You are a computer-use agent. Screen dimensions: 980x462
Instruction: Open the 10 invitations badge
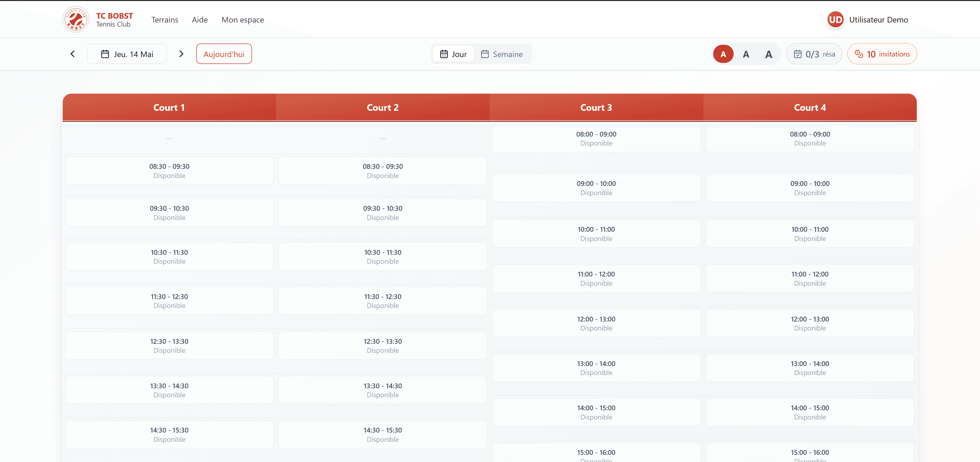coord(882,54)
